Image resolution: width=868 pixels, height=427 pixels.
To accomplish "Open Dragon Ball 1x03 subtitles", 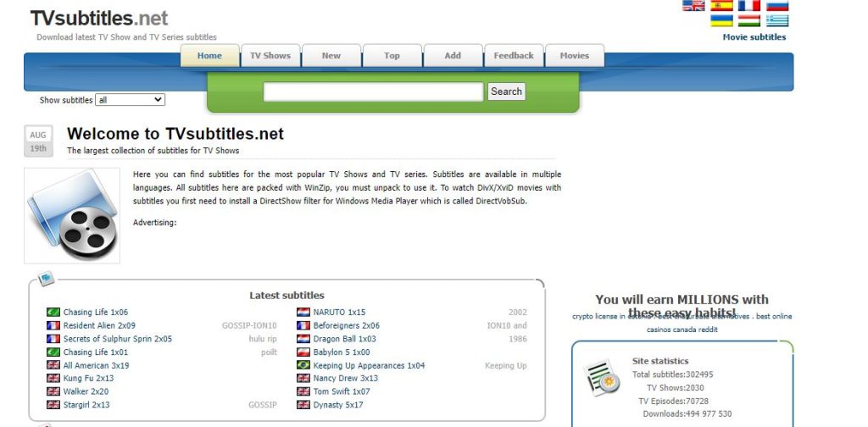I will [344, 339].
